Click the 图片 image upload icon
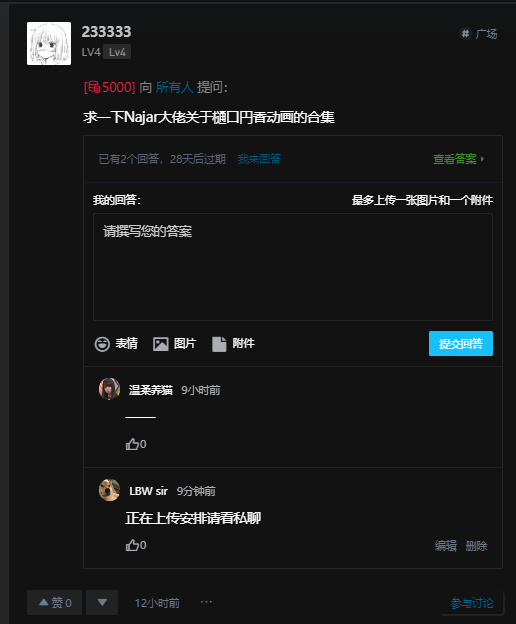Image resolution: width=516 pixels, height=624 pixels. [161, 344]
